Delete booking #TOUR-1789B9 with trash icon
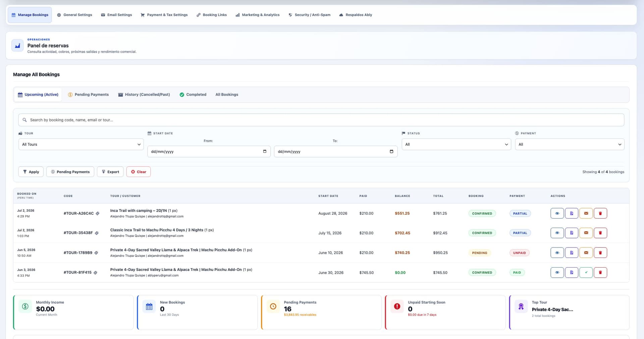Viewport: 644px width, 339px height. pos(600,252)
